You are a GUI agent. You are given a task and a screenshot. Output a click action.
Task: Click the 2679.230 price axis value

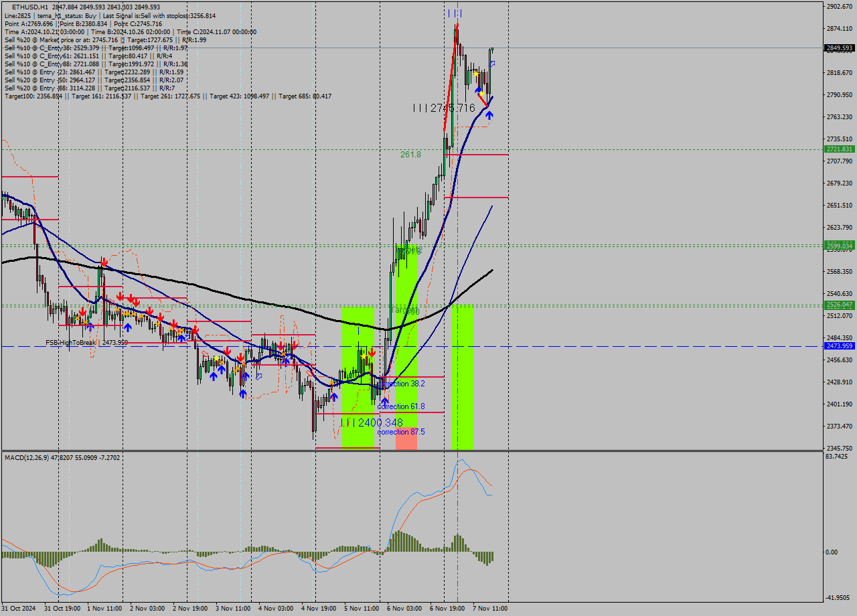pos(839,183)
